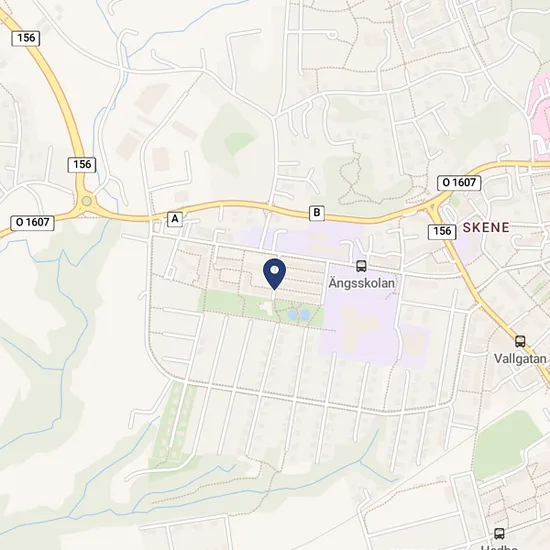Click the green park strip below the pin
The image size is (550, 550).
click(x=261, y=308)
